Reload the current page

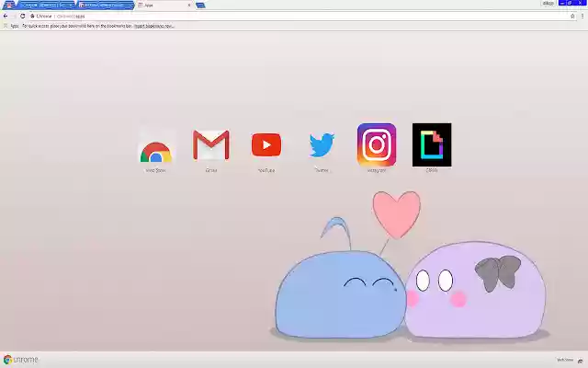(22, 17)
